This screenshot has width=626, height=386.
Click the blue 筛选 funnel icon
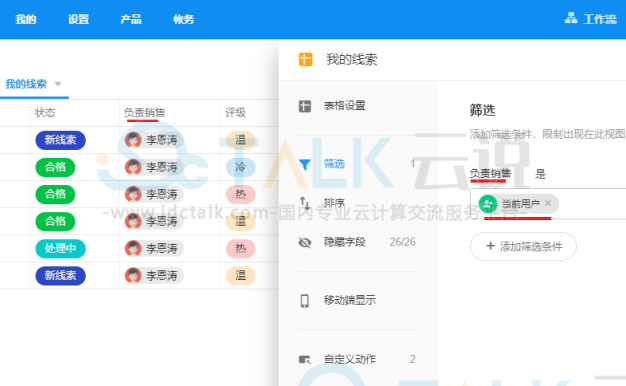[x=305, y=164]
